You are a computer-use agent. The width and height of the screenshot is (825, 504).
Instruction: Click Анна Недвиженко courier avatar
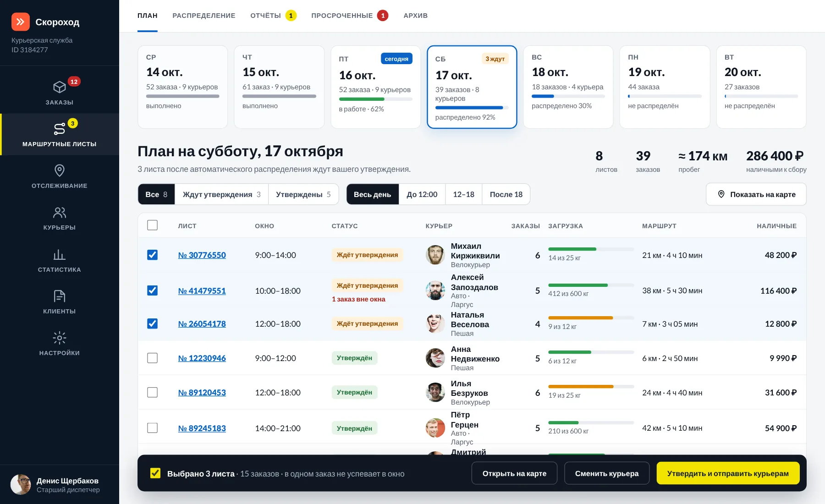point(435,358)
